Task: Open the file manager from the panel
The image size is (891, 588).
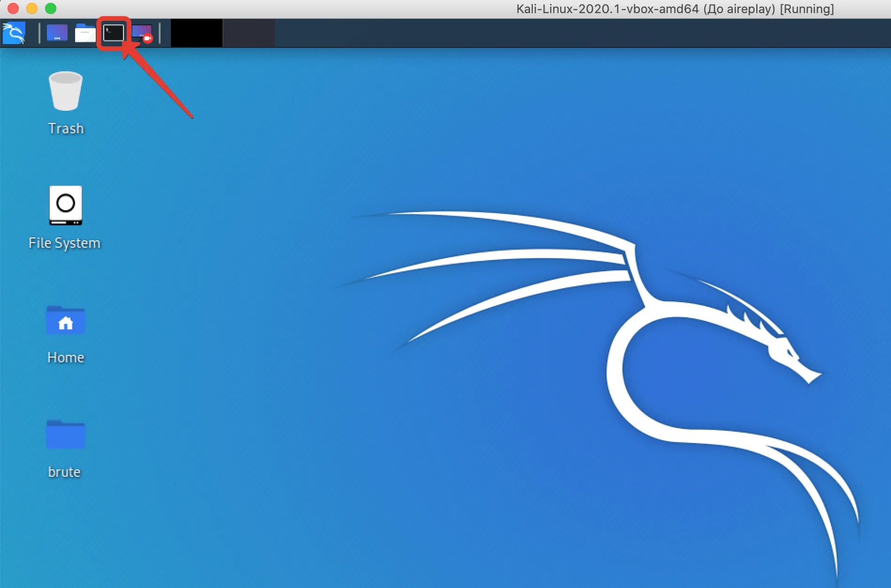Action: coord(85,33)
